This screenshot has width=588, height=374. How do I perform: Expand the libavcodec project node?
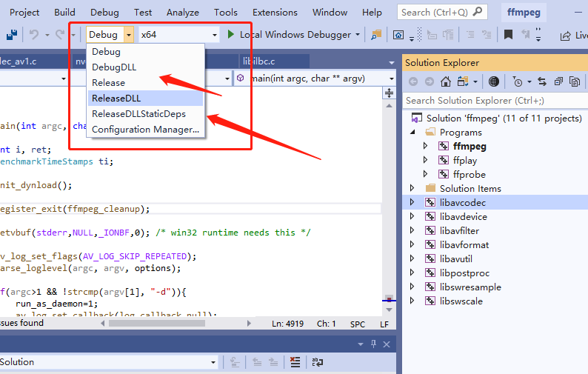tap(413, 203)
